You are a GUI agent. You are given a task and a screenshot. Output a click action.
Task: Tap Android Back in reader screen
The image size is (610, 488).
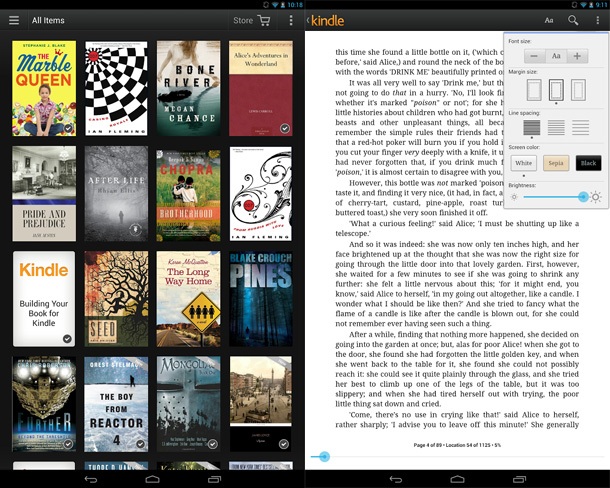point(396,479)
